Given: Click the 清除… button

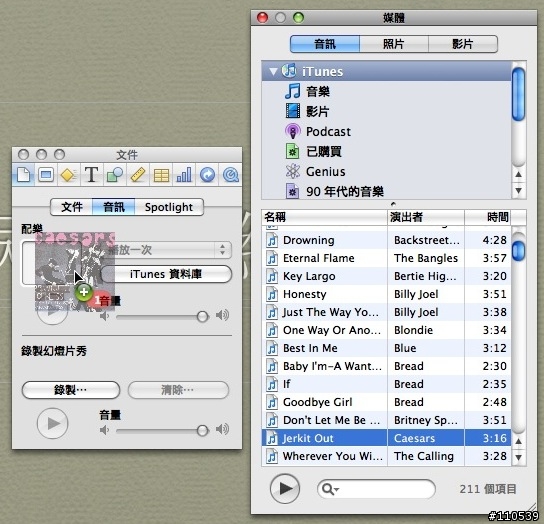Looking at the screenshot, I should click(x=178, y=390).
